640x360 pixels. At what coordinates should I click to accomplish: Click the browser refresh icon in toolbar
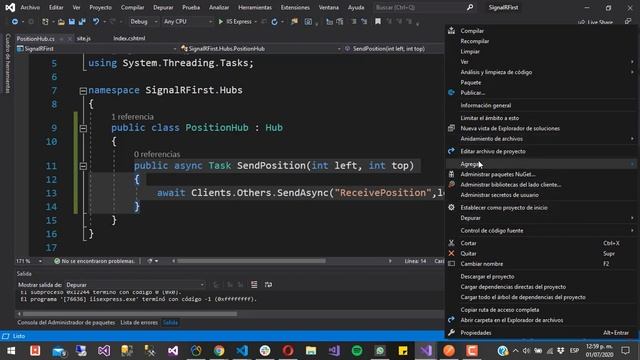(274, 22)
